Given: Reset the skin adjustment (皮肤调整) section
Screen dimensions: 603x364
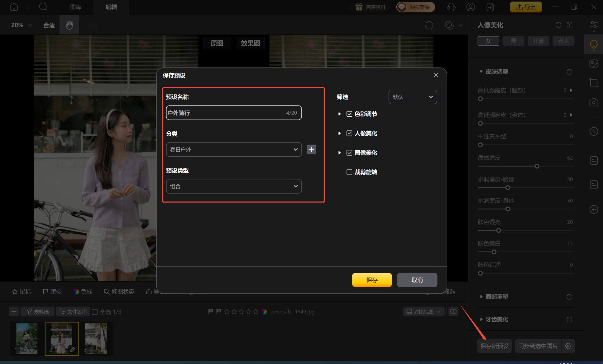Looking at the screenshot, I should click(x=569, y=72).
